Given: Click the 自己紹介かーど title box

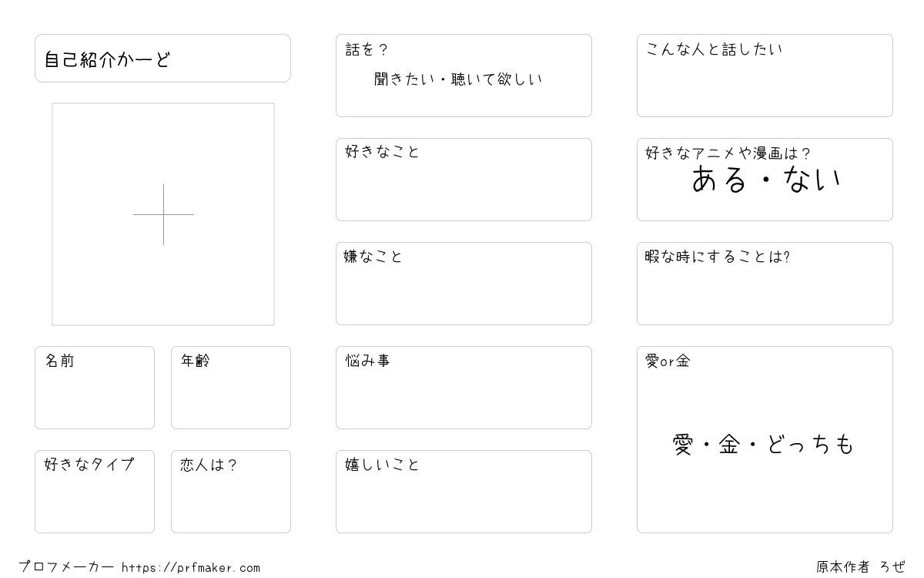Looking at the screenshot, I should 162,58.
